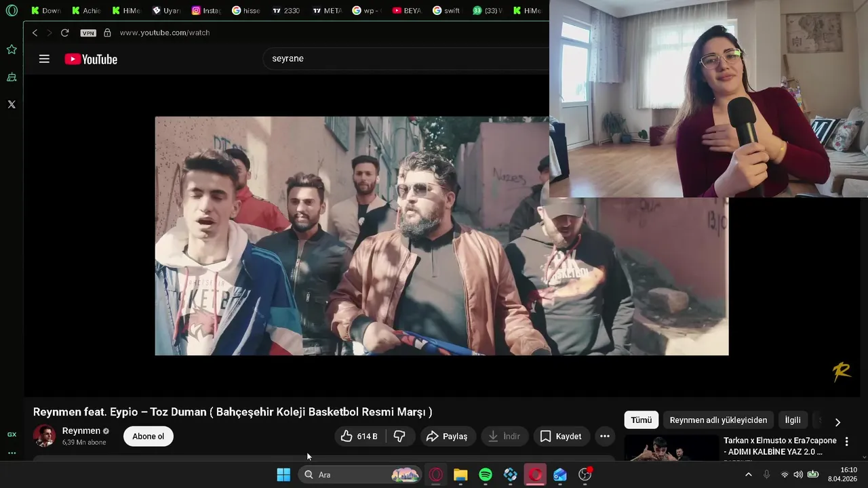Open OBS Studio from the taskbar
Screen dimensions: 868x488
tap(585, 474)
